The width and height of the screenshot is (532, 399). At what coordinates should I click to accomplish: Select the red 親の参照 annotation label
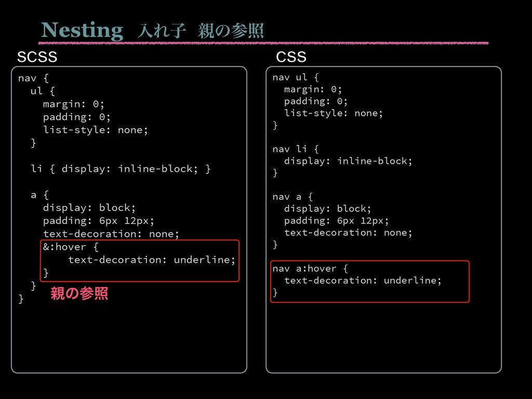pyautogui.click(x=79, y=294)
